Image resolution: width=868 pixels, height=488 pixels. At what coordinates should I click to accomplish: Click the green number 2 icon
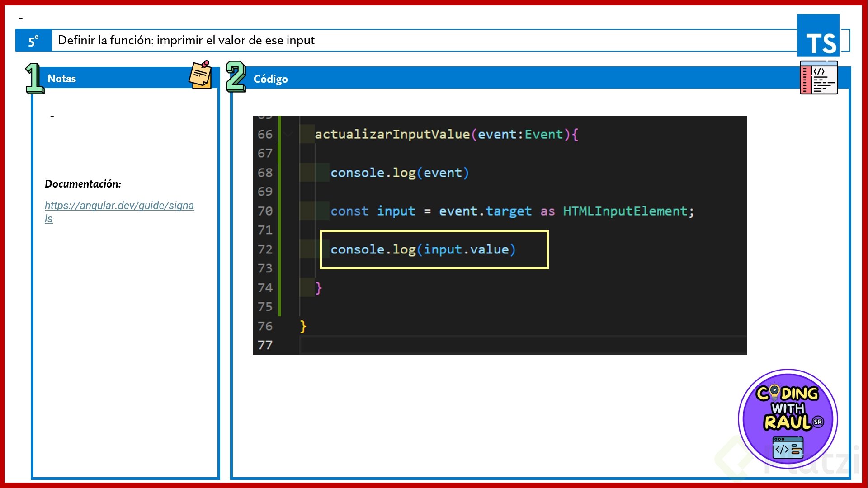tap(236, 77)
